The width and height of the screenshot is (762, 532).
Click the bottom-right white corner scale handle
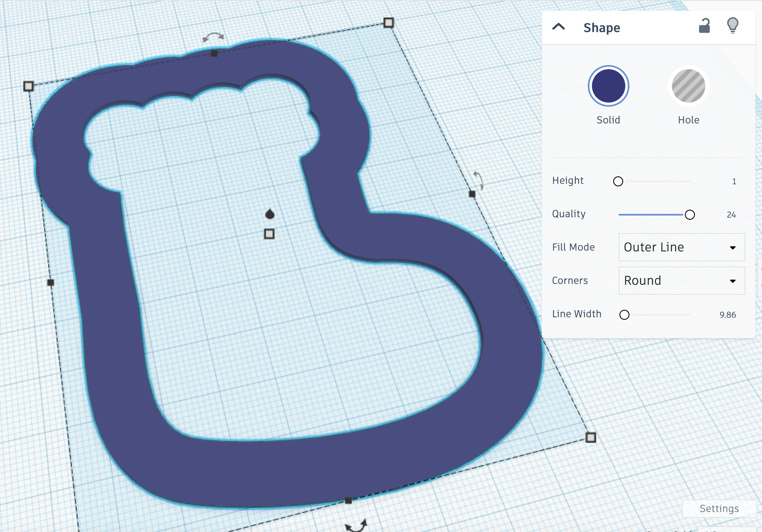tap(591, 438)
